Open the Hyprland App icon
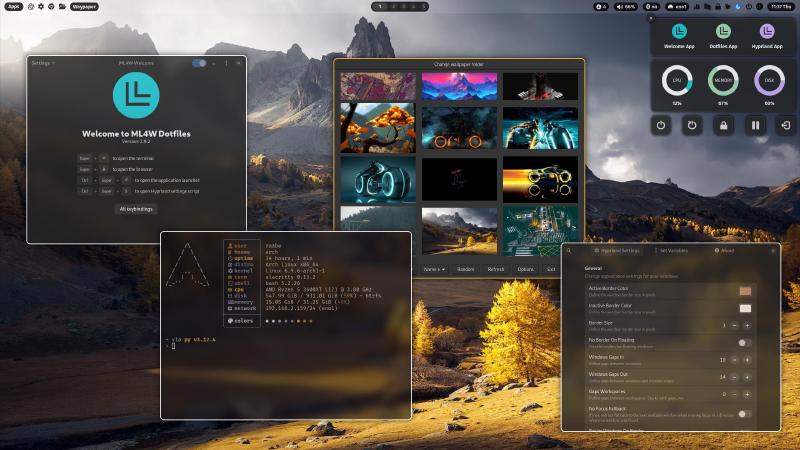 pyautogui.click(x=767, y=31)
